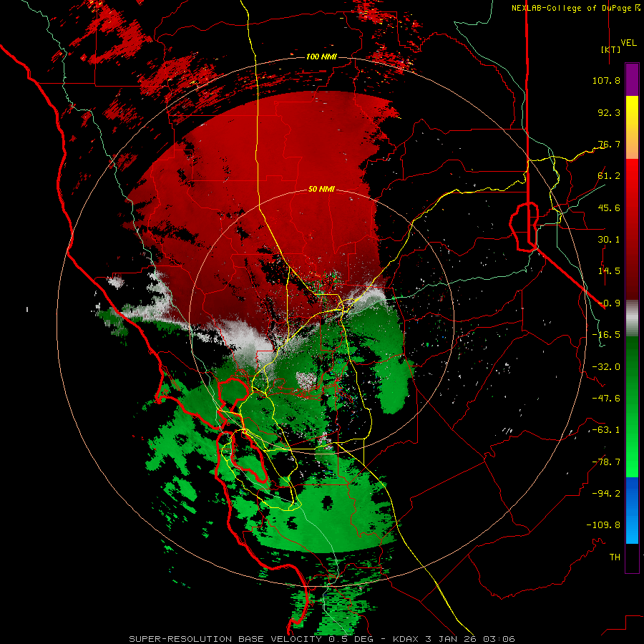
Task: Click the -109.8 velocity scale value
Action: click(603, 525)
